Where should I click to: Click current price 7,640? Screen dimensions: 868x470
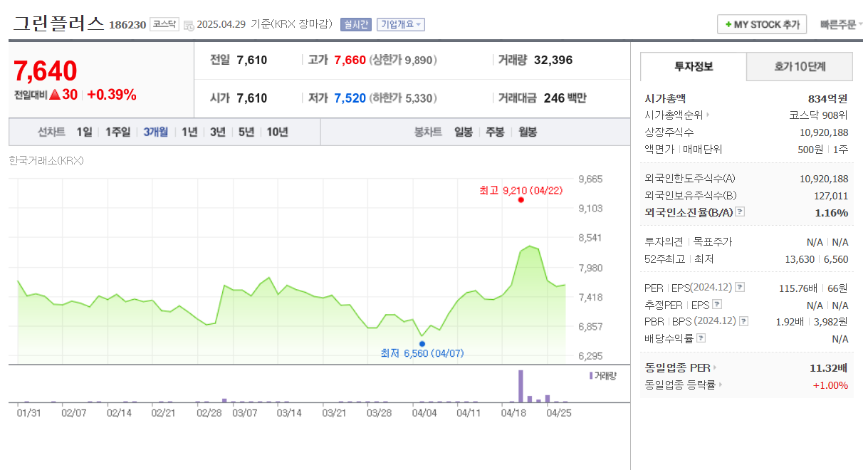pyautogui.click(x=46, y=71)
